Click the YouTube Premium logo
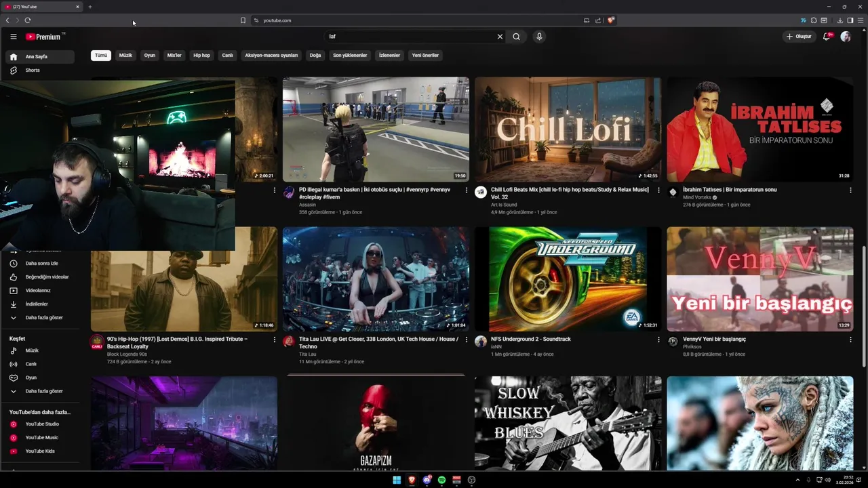Viewport: 868px width, 488px height. coord(43,37)
